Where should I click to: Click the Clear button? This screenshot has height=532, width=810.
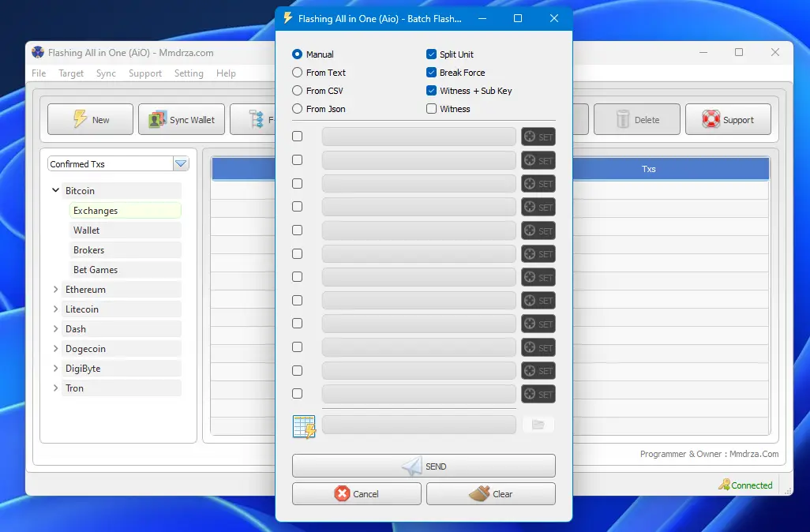pos(491,494)
